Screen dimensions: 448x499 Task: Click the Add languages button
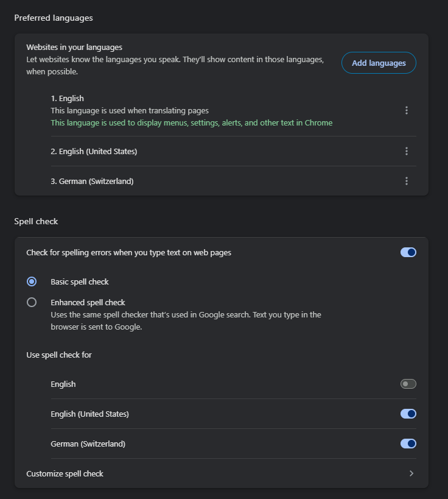pos(379,63)
